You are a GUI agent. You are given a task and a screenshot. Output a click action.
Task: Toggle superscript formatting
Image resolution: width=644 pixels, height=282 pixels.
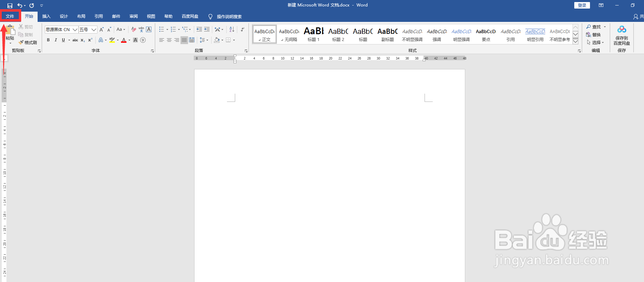(x=90, y=40)
